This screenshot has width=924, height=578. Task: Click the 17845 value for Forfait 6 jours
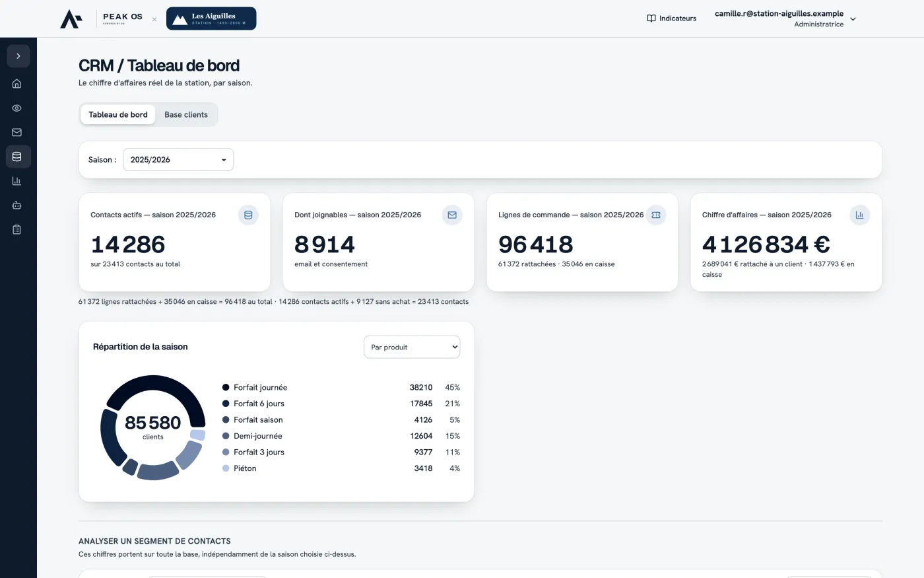(421, 404)
